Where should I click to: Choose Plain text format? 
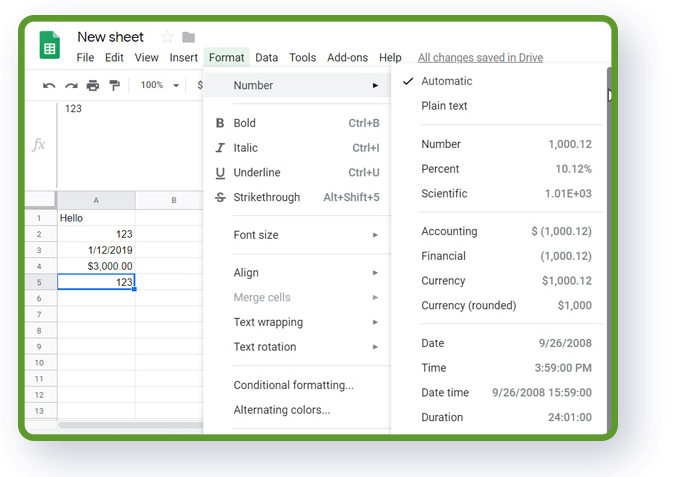(x=499, y=106)
